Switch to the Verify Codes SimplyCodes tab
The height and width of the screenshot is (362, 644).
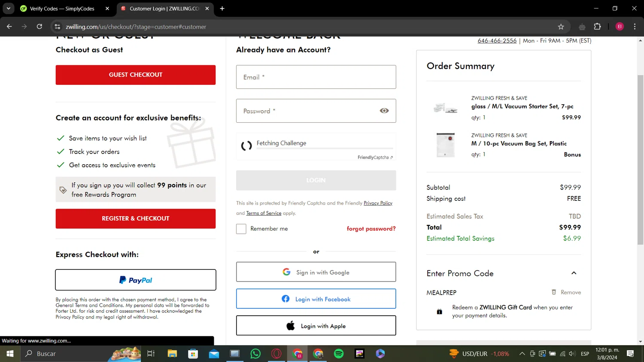tap(62, 9)
